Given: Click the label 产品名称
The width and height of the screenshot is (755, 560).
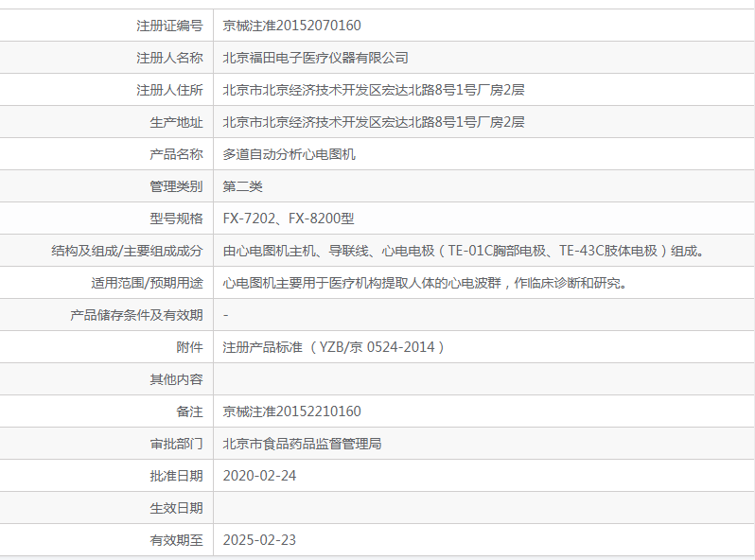Looking at the screenshot, I should [176, 154].
